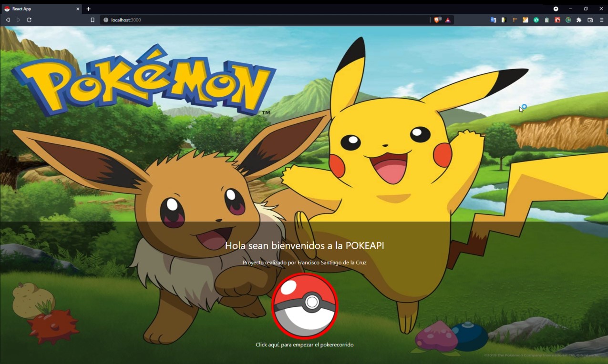Open Brave Shields lion icon
Viewport: 608px width, 364px height.
pos(437,20)
